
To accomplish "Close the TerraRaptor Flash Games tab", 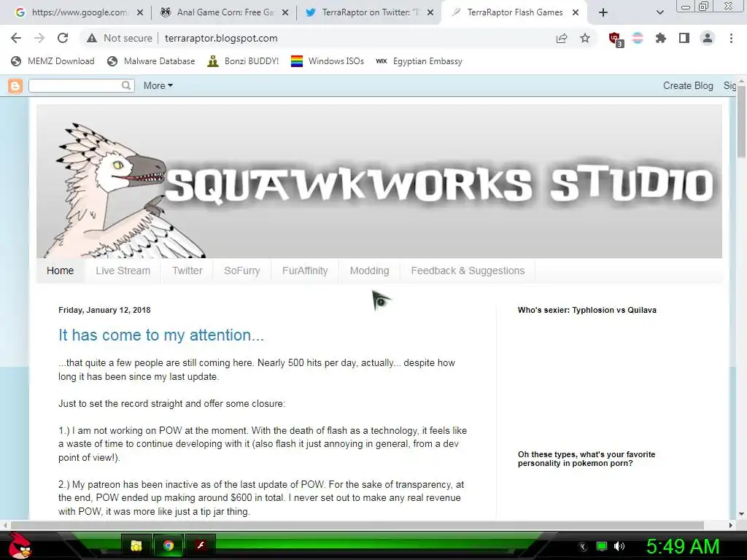I will coord(576,12).
